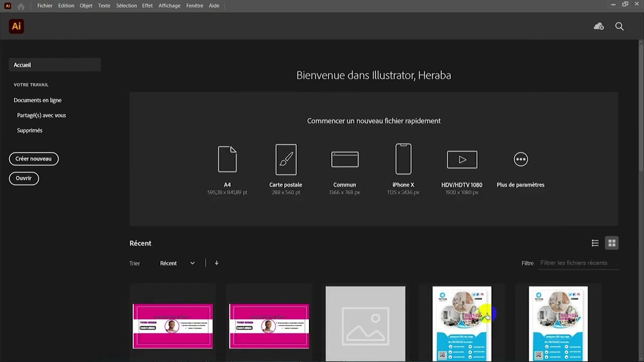The width and height of the screenshot is (644, 362).
Task: Open the Fichier menu
Action: coord(45,6)
